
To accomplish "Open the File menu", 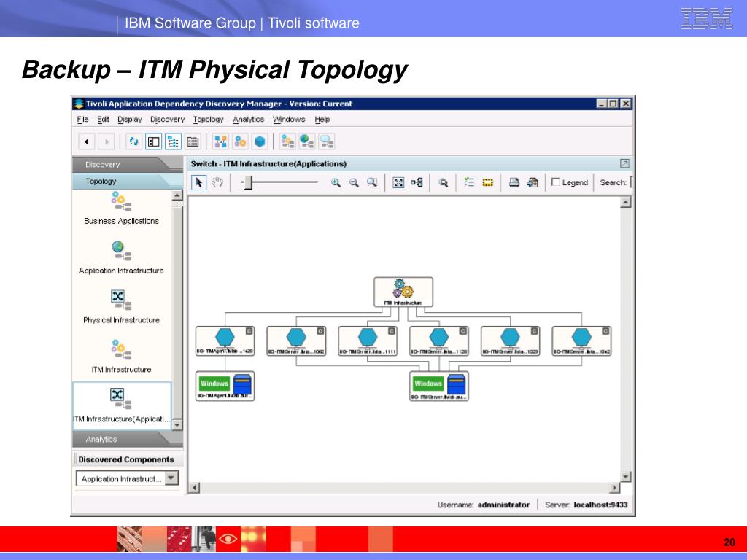I will (82, 119).
